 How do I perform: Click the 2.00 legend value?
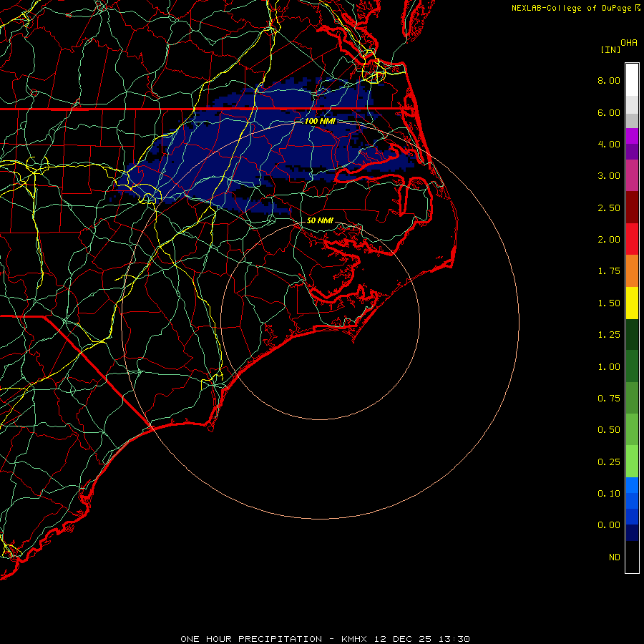point(609,240)
